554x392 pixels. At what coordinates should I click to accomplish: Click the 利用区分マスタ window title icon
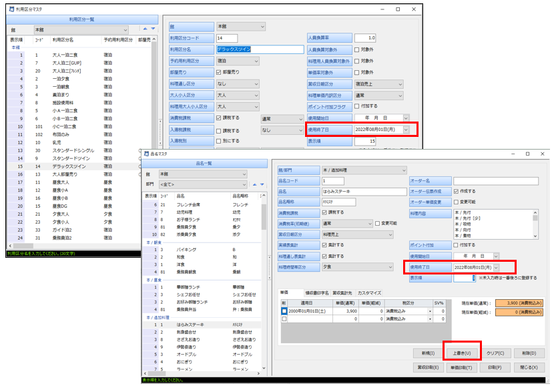(9, 9)
